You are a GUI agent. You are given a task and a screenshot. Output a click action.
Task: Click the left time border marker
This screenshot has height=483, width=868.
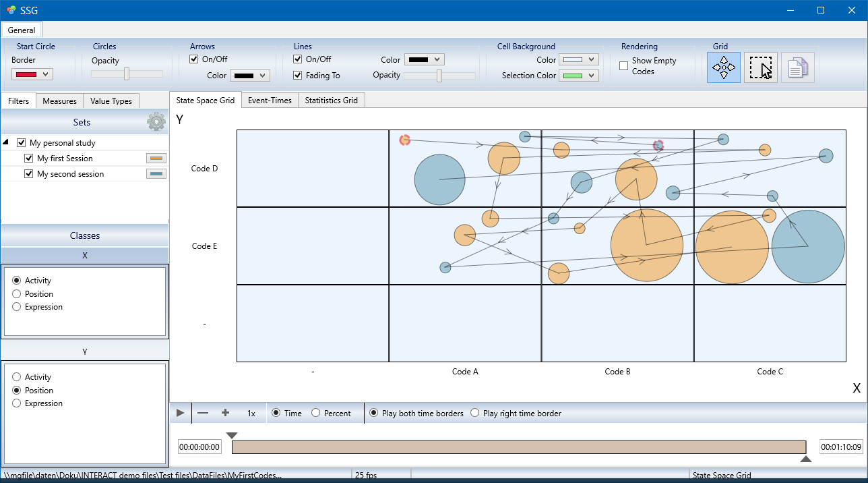tap(232, 435)
